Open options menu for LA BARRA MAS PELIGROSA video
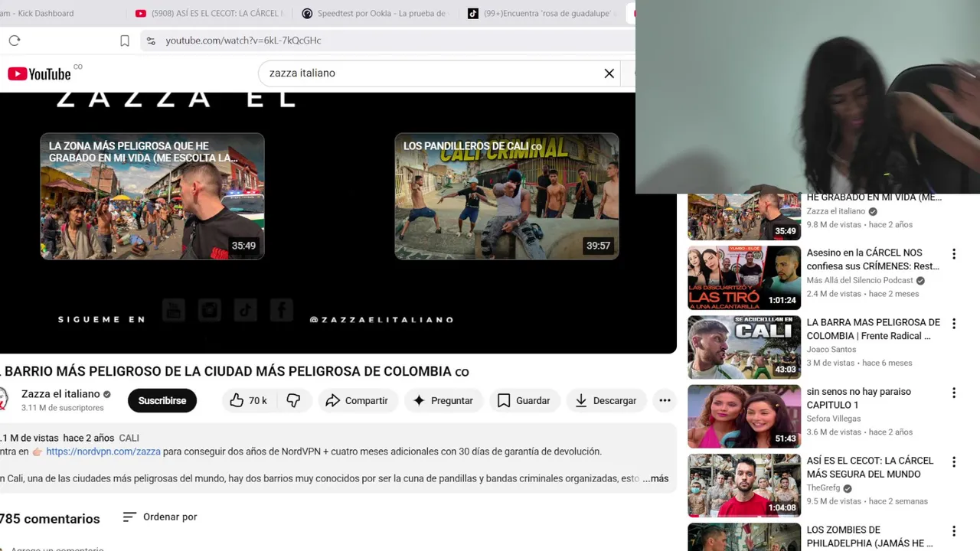 tap(954, 324)
